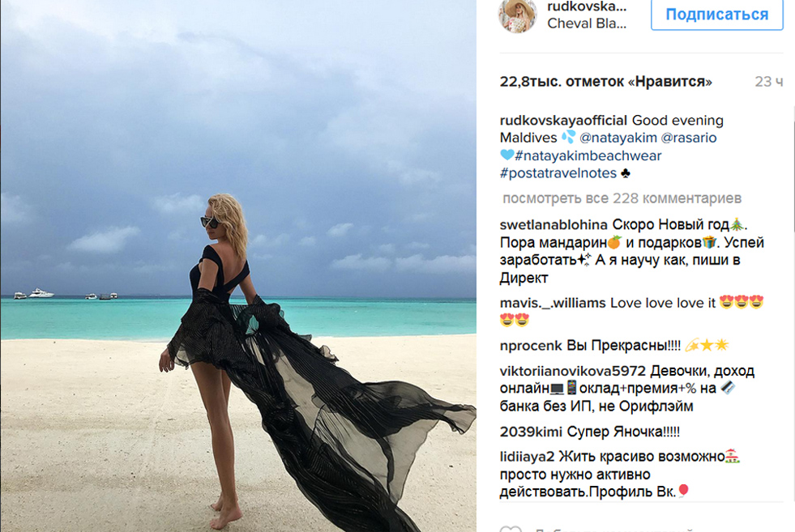Viewport: 795px width, 532px height.
Task: Open swetlanablohina commenter profile
Action: (554, 224)
